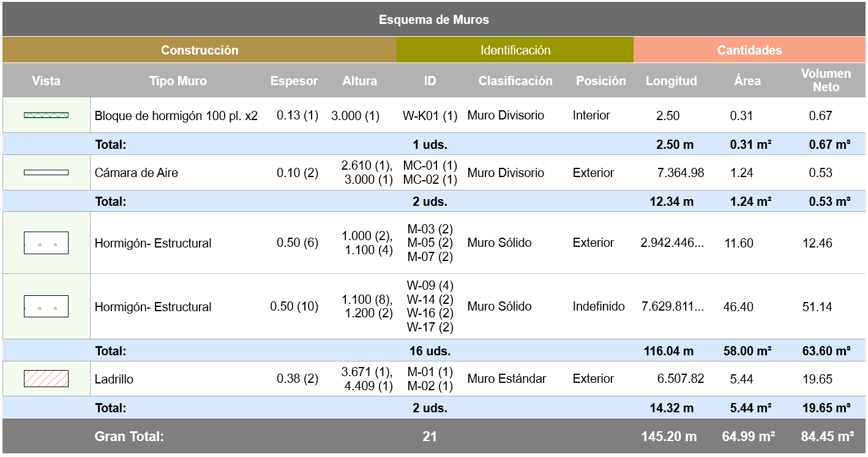Image resolution: width=868 pixels, height=457 pixels.
Task: Select the 16 uds. total row
Action: 434,350
